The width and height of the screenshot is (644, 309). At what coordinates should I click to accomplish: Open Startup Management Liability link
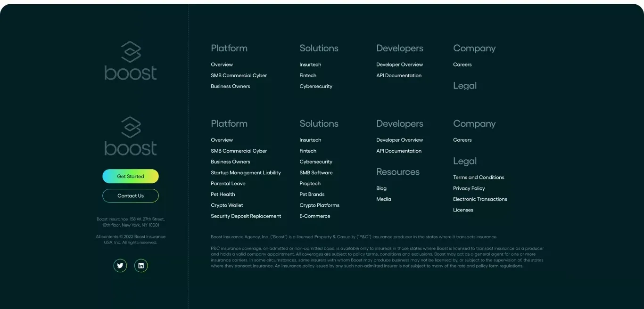tap(246, 173)
